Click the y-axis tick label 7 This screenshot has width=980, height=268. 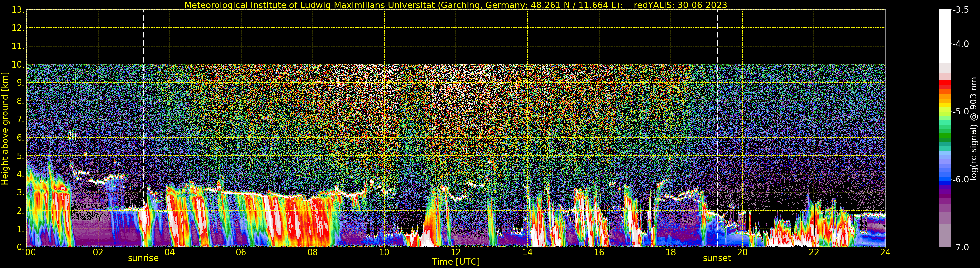(20, 119)
